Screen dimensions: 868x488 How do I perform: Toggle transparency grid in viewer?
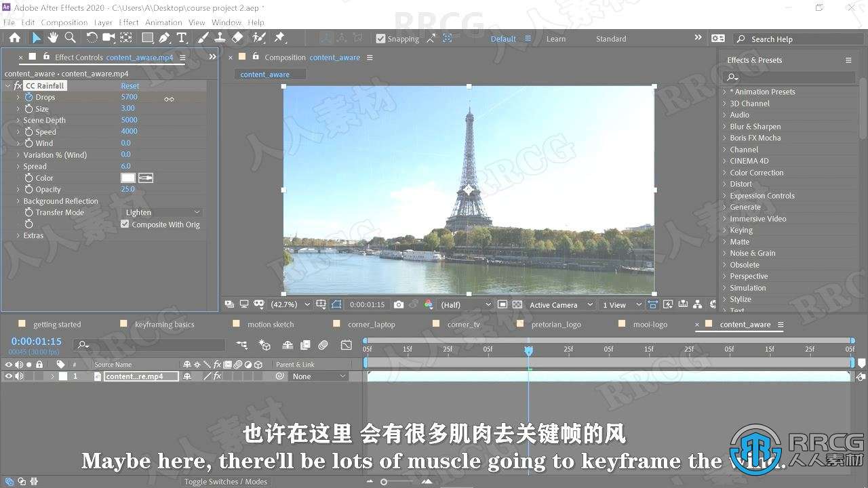click(517, 305)
